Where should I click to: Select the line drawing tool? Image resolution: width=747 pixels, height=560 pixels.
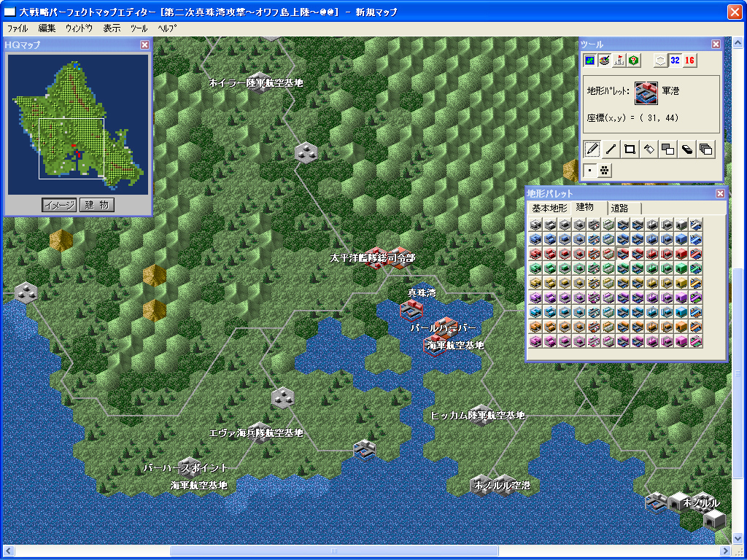(611, 149)
